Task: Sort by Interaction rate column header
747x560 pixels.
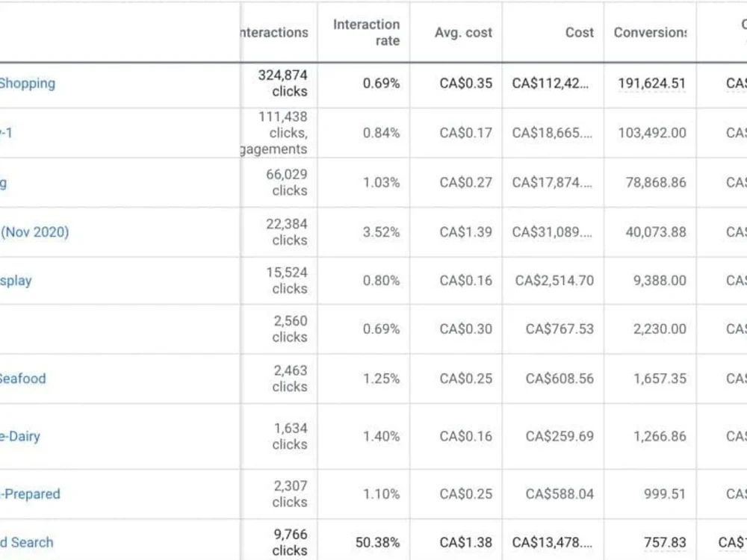Action: coord(366,32)
